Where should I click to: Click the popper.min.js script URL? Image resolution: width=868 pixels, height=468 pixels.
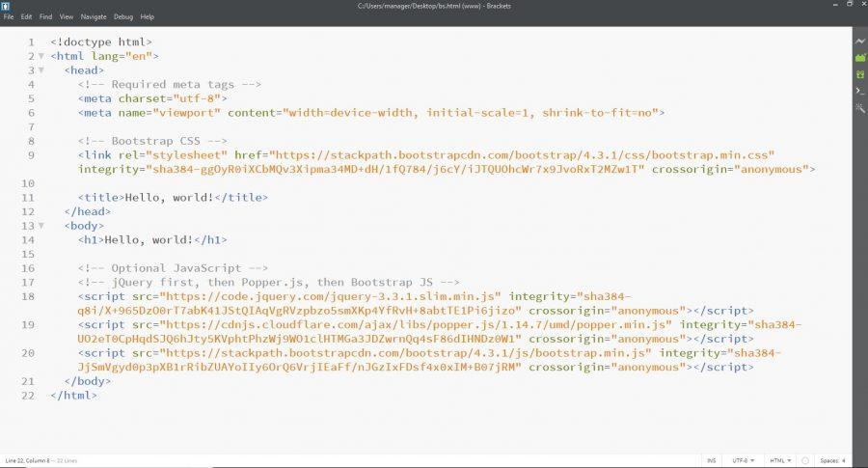tap(415, 324)
